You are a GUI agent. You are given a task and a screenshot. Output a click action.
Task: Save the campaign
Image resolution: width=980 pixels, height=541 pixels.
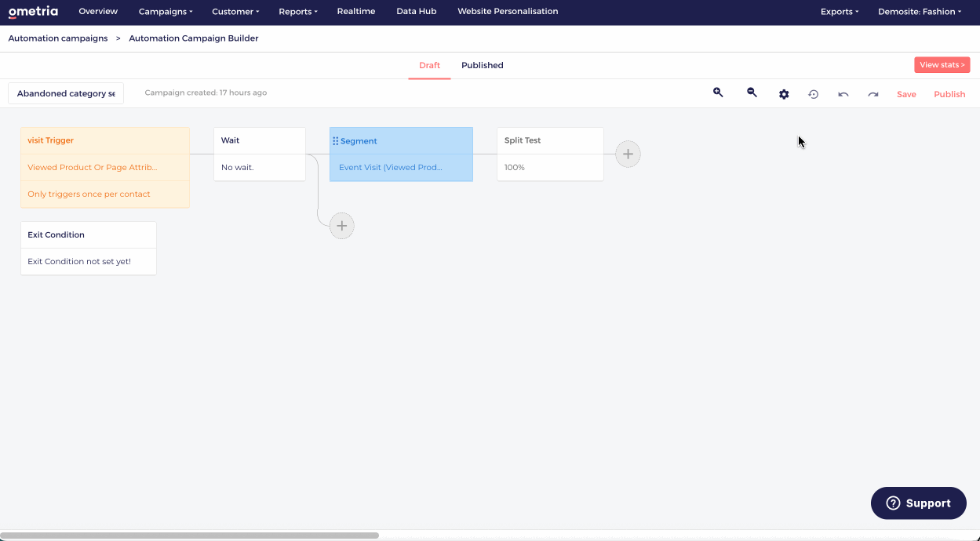coord(906,94)
